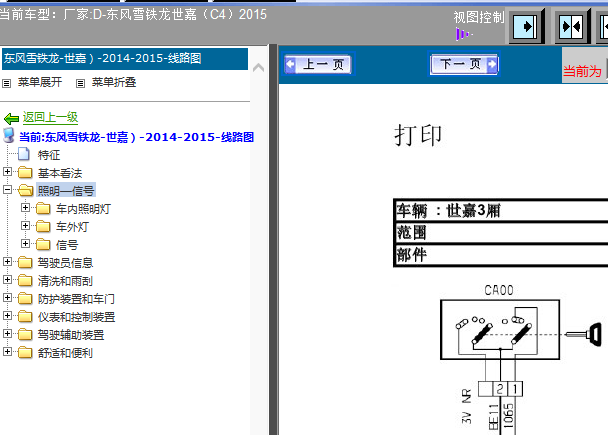Select the 仪表和控制装置 tree item
The image size is (608, 435).
click(x=76, y=317)
